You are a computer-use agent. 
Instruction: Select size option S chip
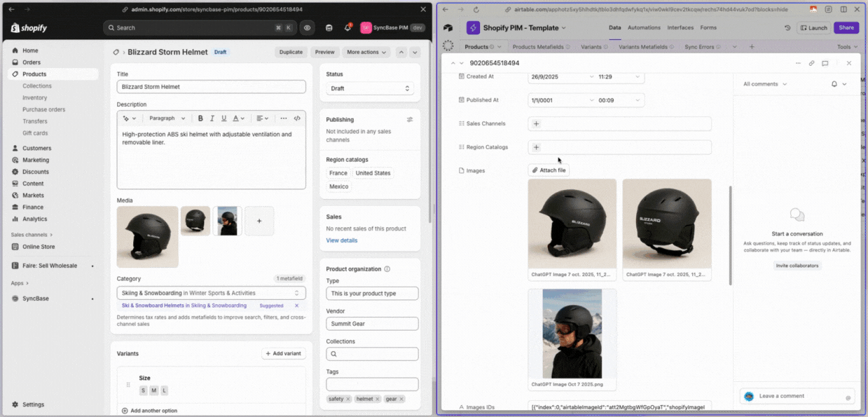[x=143, y=390]
